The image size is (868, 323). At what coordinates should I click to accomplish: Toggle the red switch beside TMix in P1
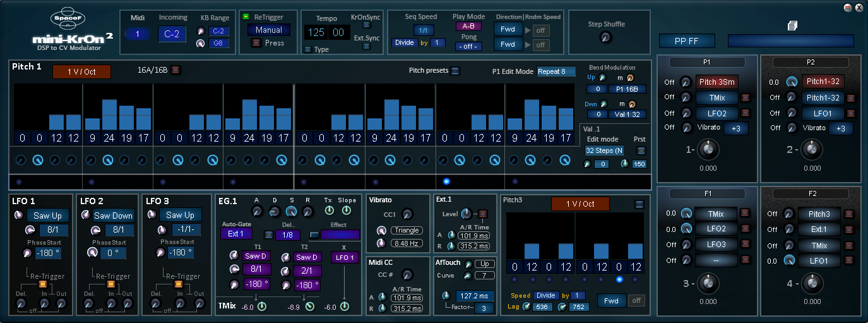point(745,98)
